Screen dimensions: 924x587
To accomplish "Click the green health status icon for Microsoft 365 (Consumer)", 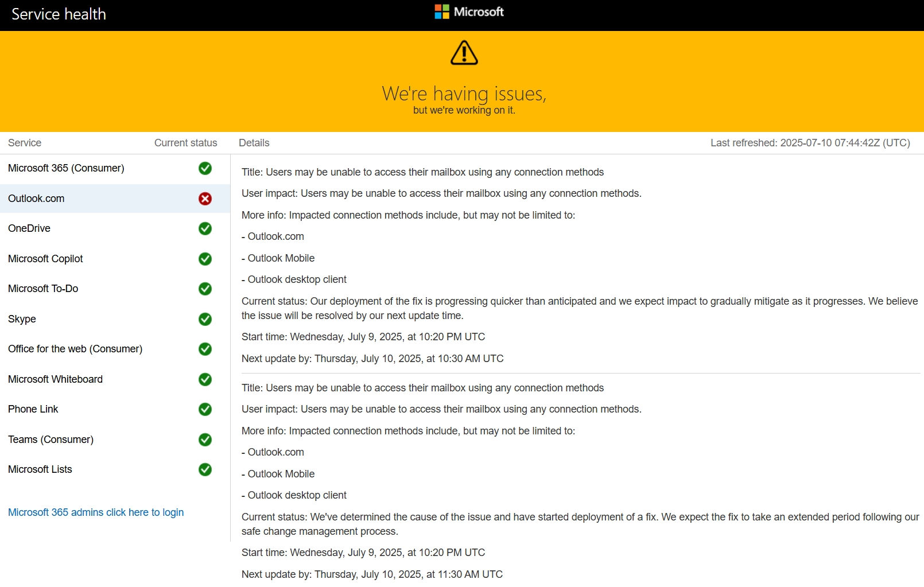I will 205,169.
